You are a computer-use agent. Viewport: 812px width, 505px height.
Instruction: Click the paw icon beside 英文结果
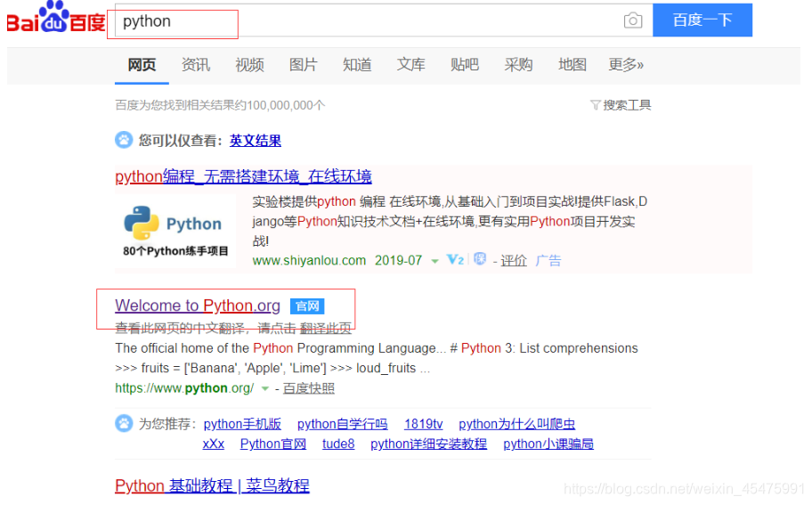pos(124,140)
